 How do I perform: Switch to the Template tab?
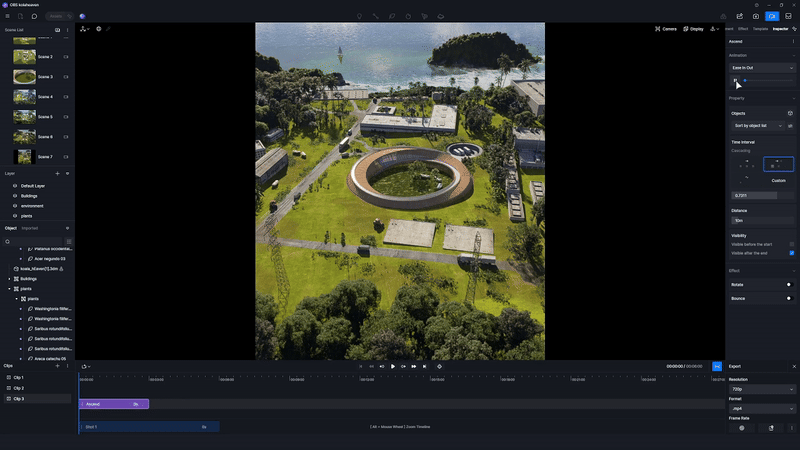[x=760, y=29]
